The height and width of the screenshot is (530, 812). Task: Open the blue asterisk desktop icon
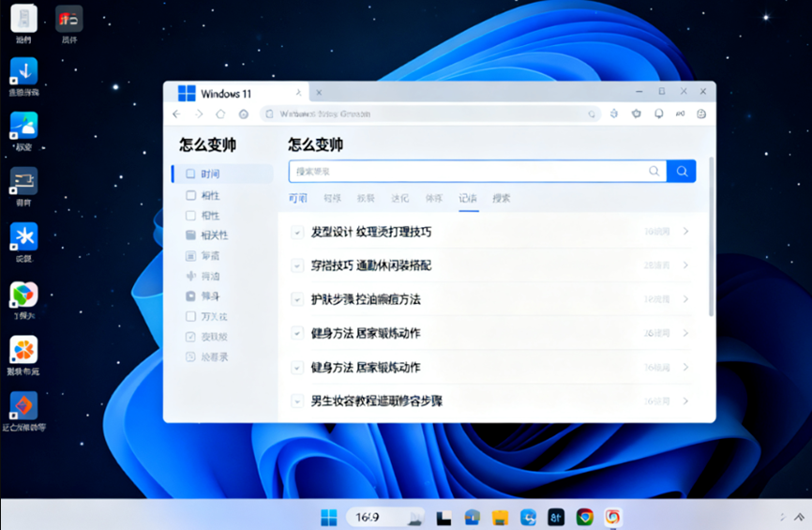(23, 236)
